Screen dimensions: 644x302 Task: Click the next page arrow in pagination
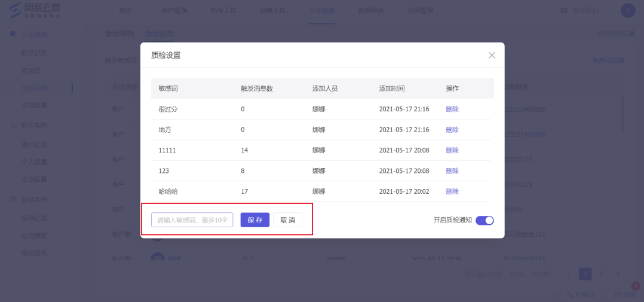click(x=617, y=274)
